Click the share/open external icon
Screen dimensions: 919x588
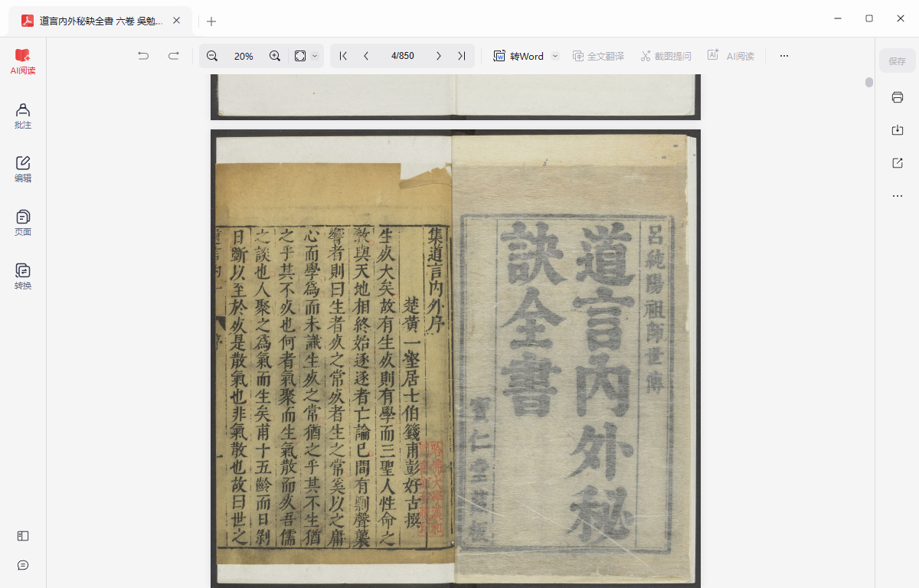click(x=898, y=163)
